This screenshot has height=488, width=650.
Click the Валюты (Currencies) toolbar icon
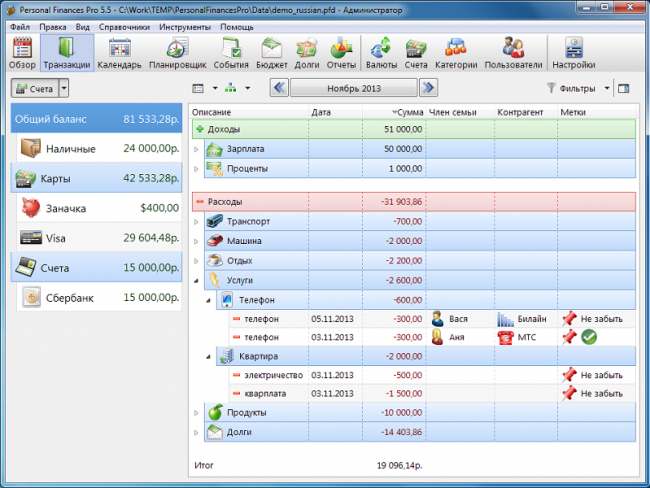click(x=381, y=52)
